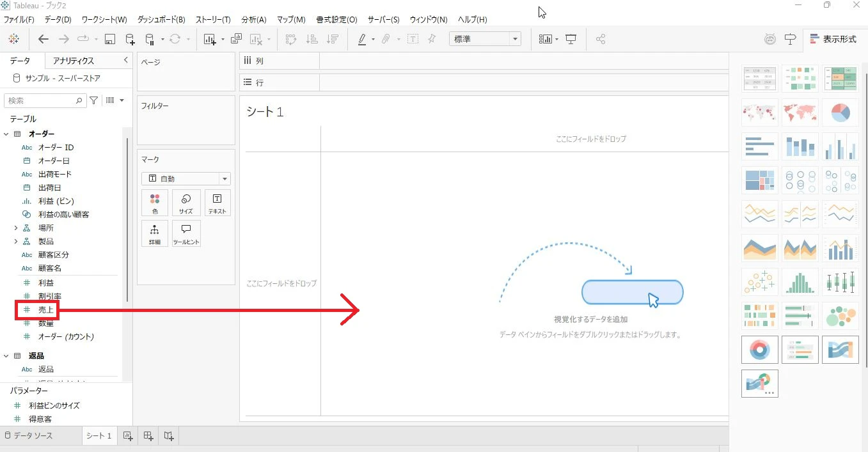
Task: Open the 分析(A) menu
Action: (x=254, y=20)
